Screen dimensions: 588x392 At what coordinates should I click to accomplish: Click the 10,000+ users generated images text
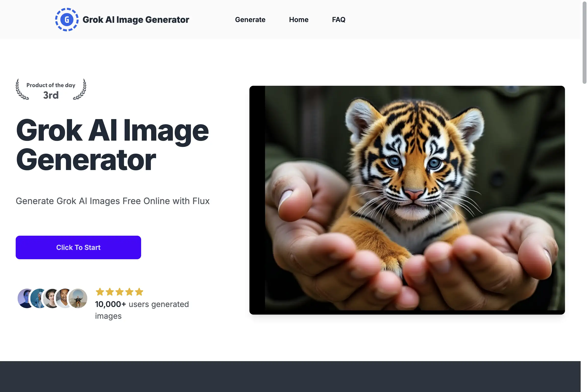coord(142,310)
